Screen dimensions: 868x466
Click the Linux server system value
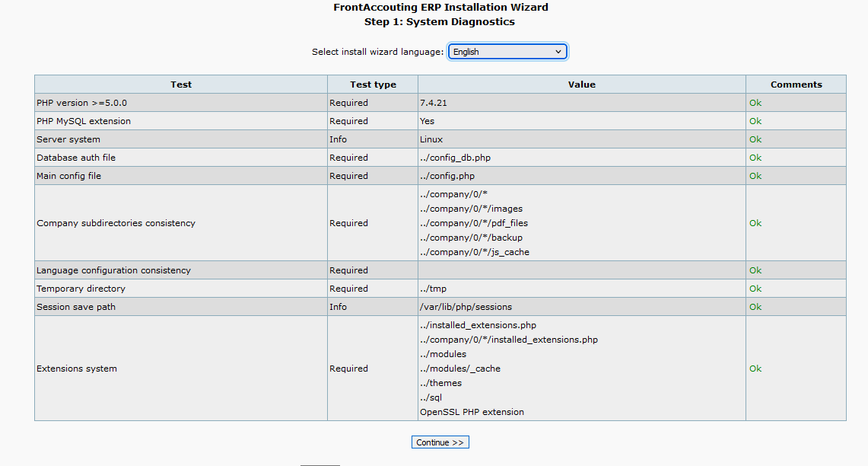[431, 139]
